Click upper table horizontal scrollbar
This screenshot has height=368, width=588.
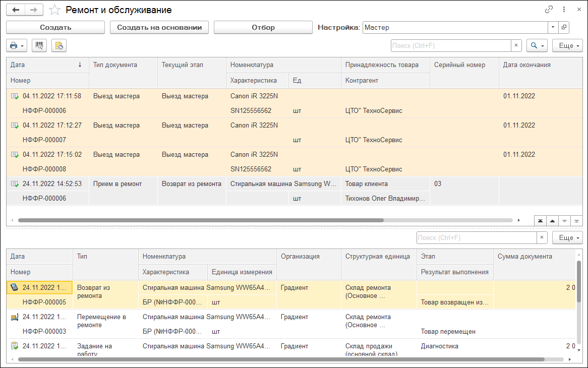click(x=201, y=220)
